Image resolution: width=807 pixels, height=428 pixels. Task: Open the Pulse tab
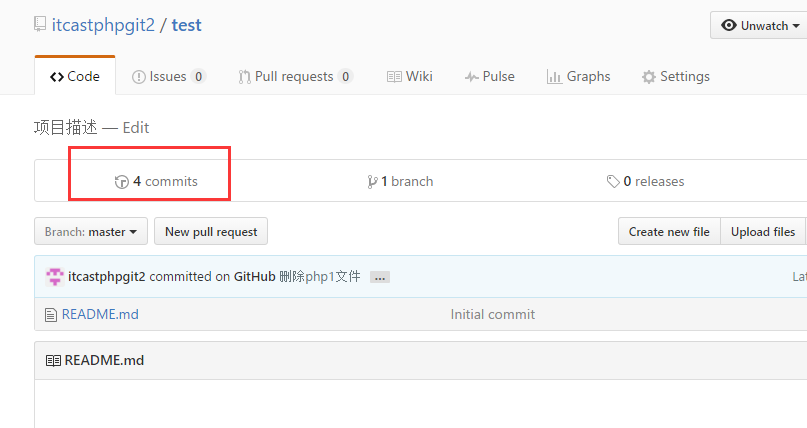click(489, 77)
